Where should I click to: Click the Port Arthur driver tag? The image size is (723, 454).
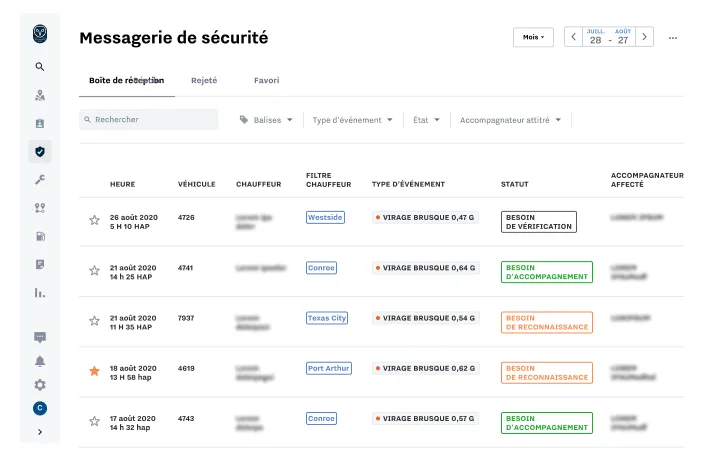pos(329,368)
